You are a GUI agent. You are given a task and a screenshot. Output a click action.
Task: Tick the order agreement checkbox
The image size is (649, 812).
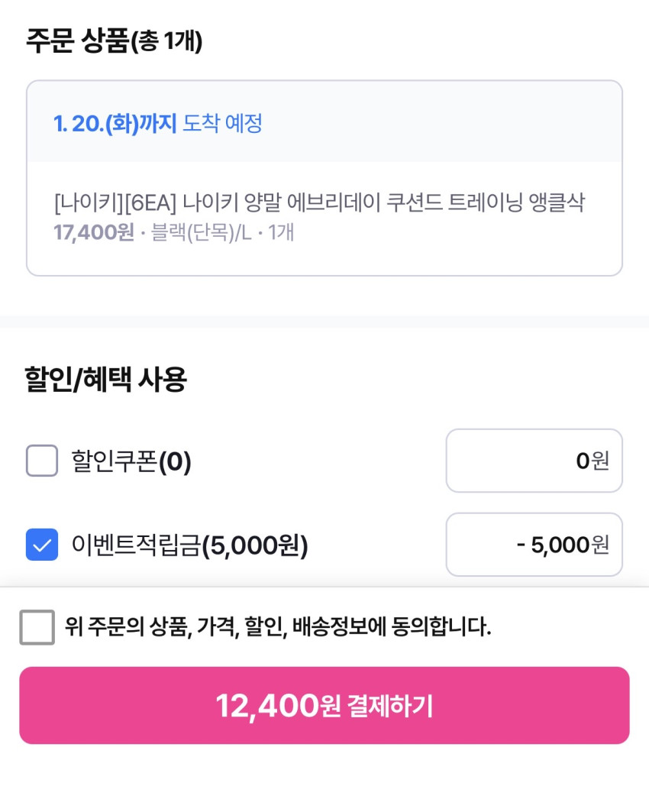pos(37,627)
